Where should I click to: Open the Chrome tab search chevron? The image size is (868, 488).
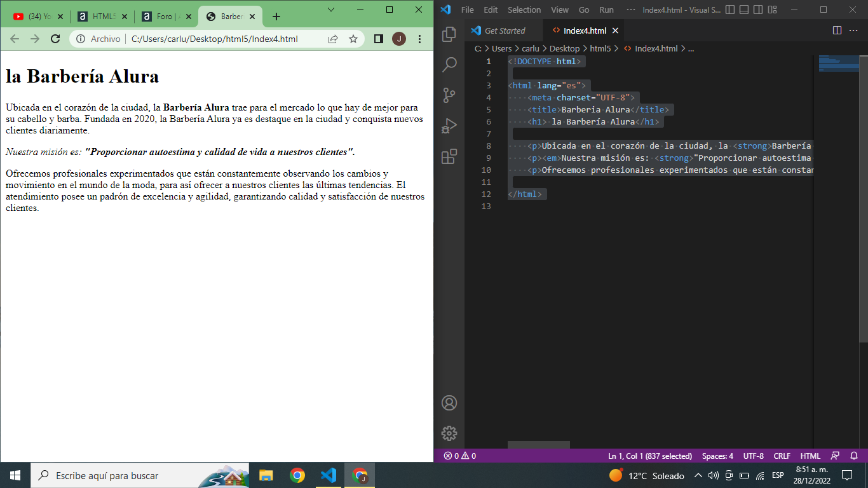[x=331, y=9]
